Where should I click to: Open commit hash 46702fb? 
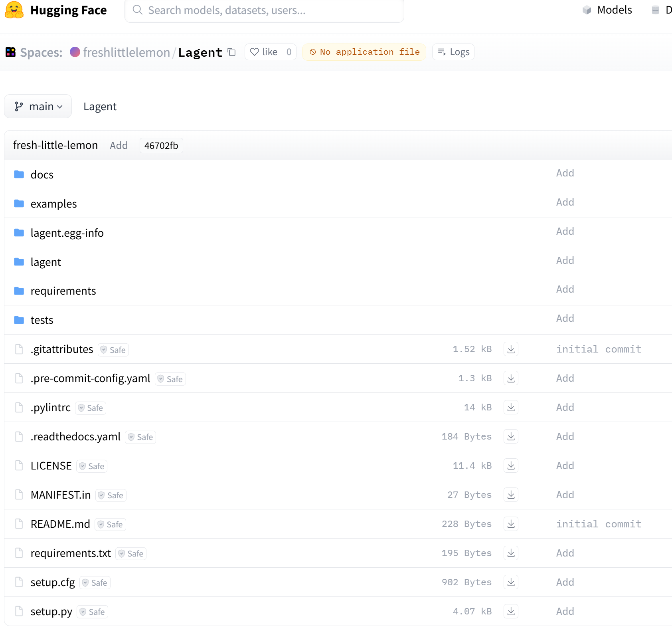[161, 146]
